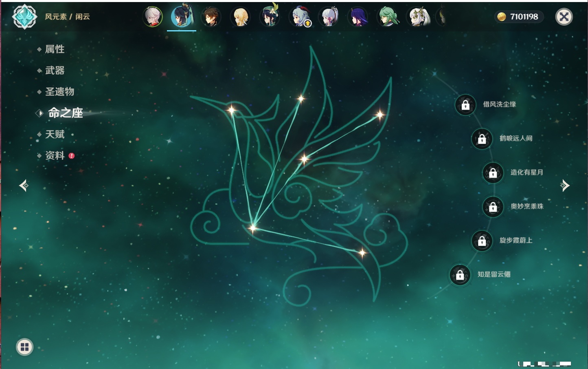Open locked constellation 借风洗尘缘 icon
The height and width of the screenshot is (369, 588).
tap(465, 105)
